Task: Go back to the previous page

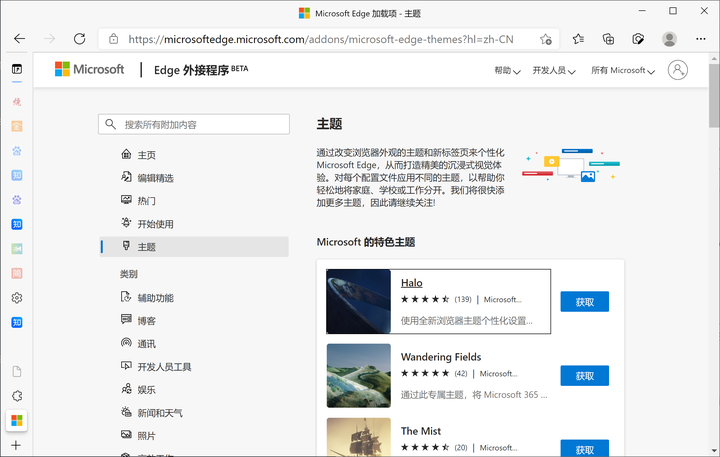Action: click(x=19, y=39)
